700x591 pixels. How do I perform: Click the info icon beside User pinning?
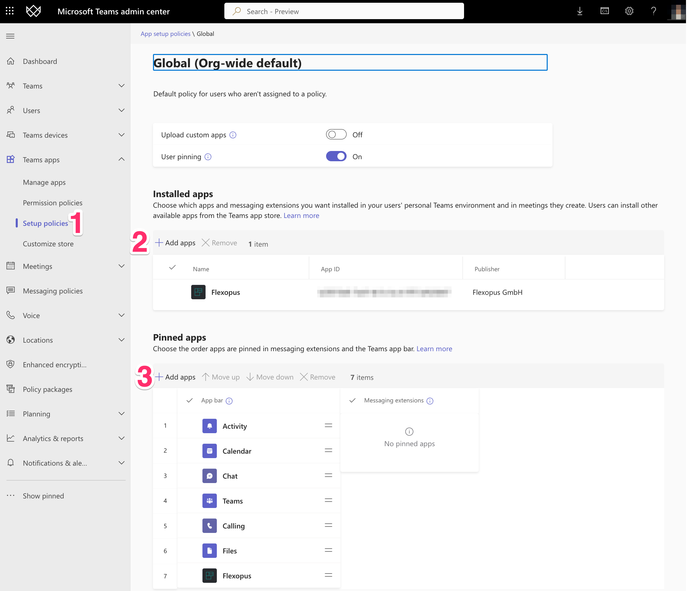pyautogui.click(x=208, y=157)
